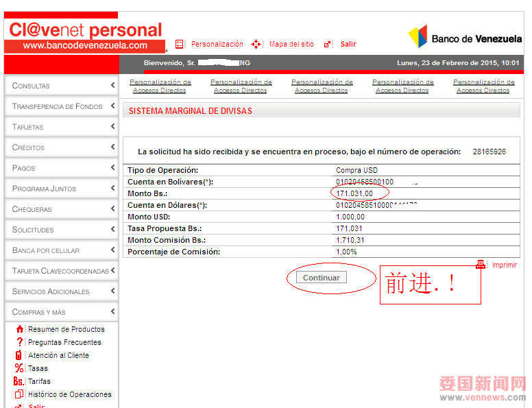This screenshot has height=408, width=532.
Task: Click the Monto Comisión value 1.710,31
Action: (350, 240)
